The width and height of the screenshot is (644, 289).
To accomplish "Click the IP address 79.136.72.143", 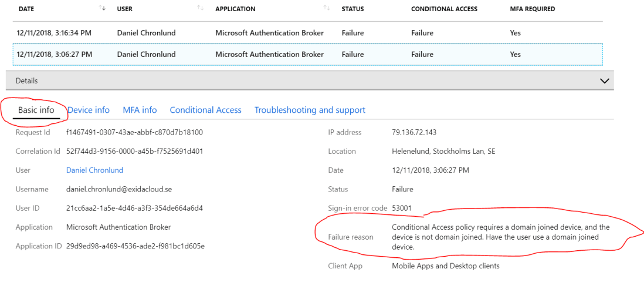I will [x=414, y=132].
